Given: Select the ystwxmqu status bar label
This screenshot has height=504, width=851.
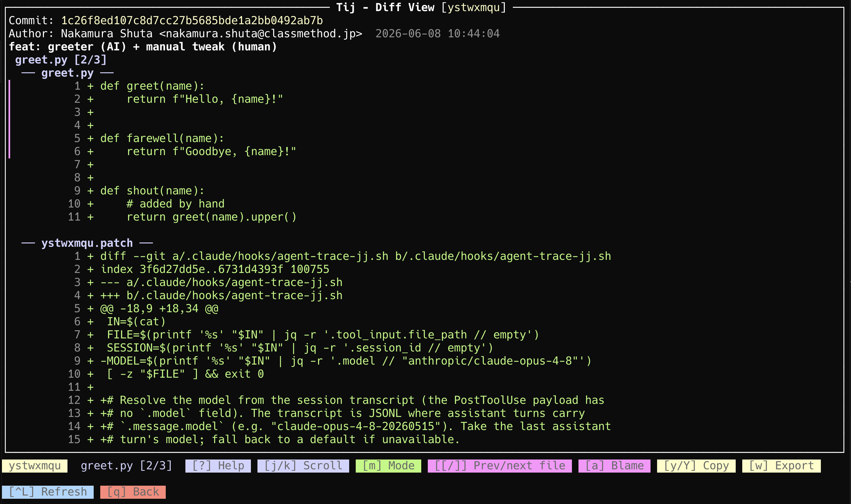Looking at the screenshot, I should pyautogui.click(x=35, y=466).
